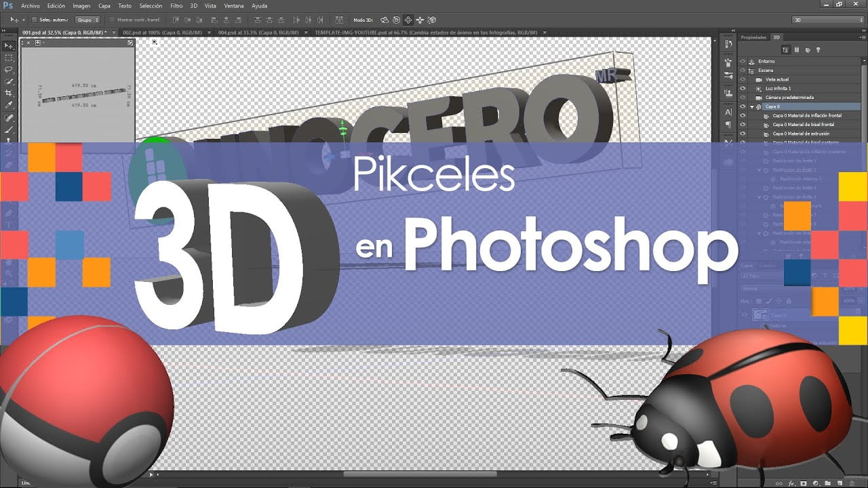868x488 pixels.
Task: Select the Scale 3D object mode icon
Action: pos(432,20)
